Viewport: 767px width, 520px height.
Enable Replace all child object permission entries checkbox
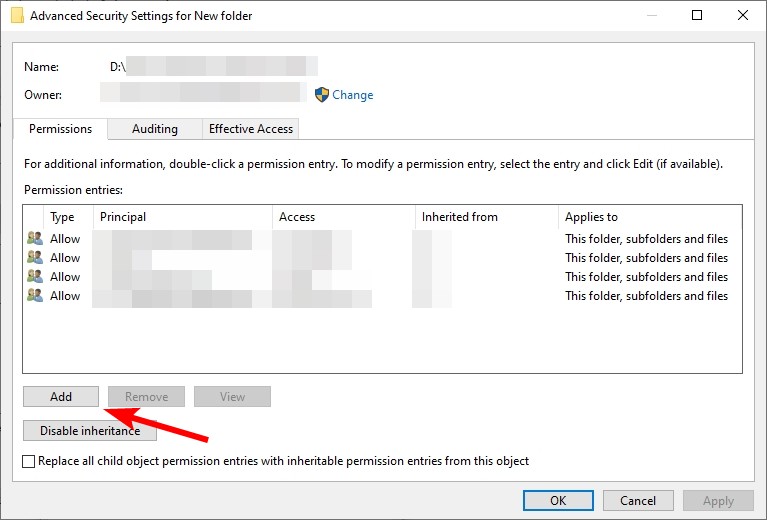click(x=28, y=461)
